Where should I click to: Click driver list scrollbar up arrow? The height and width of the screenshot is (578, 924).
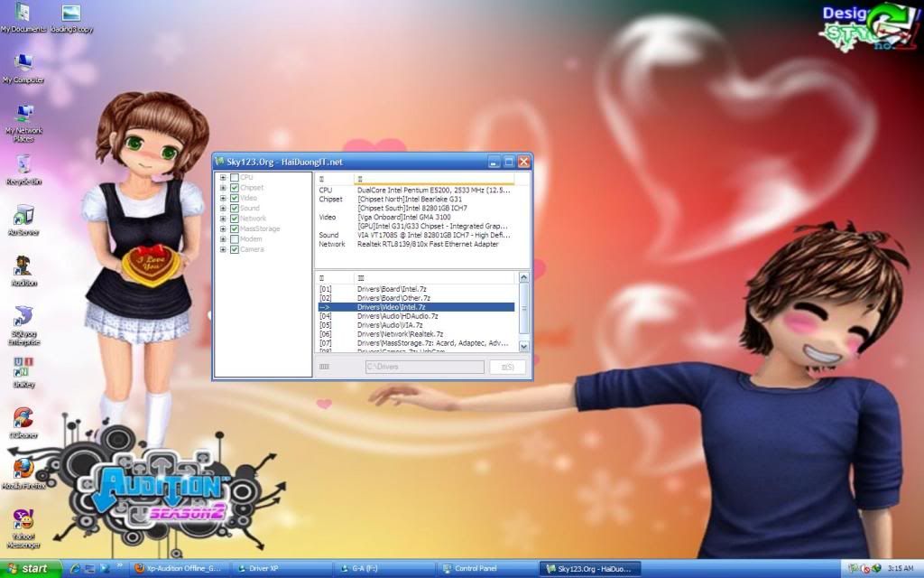point(523,277)
